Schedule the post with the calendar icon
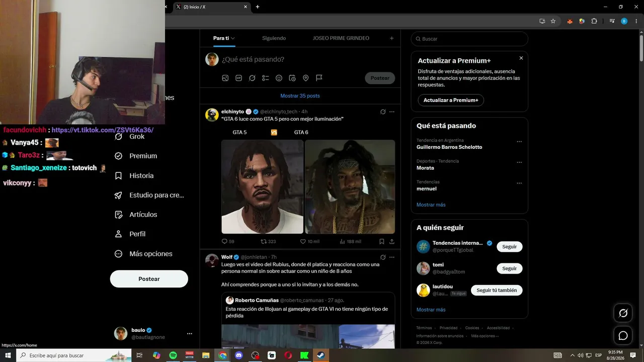This screenshot has width=644, height=362. coord(292,78)
